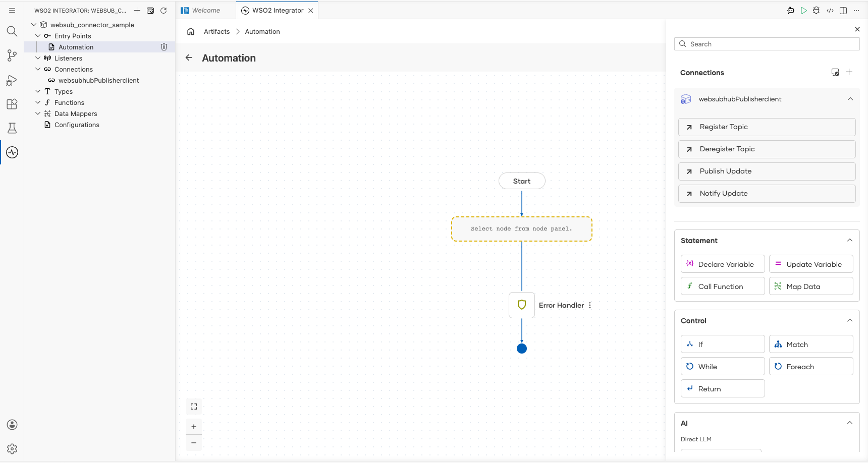Add the Deregister Topic action
Viewport: 868px width, 463px height.
(x=767, y=149)
